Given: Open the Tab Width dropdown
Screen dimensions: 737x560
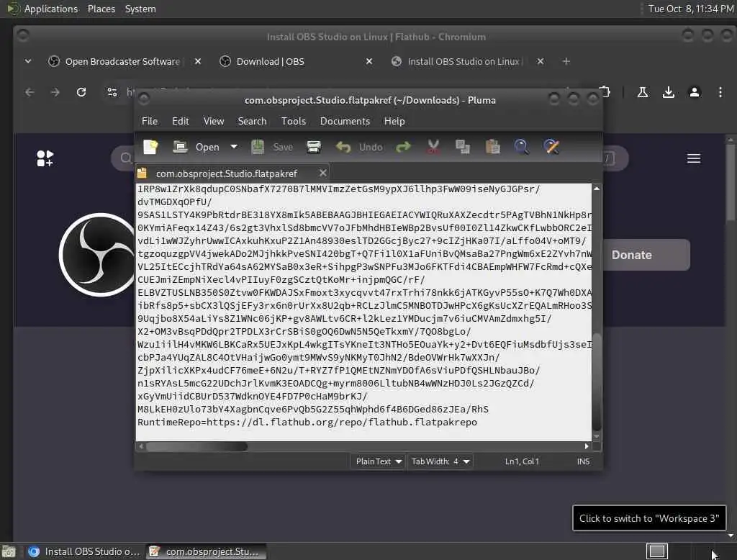Looking at the screenshot, I should click(x=440, y=461).
